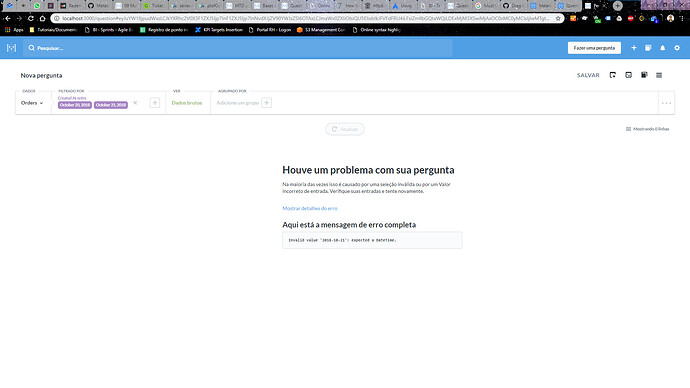Open the notifications bell icon

tap(662, 48)
